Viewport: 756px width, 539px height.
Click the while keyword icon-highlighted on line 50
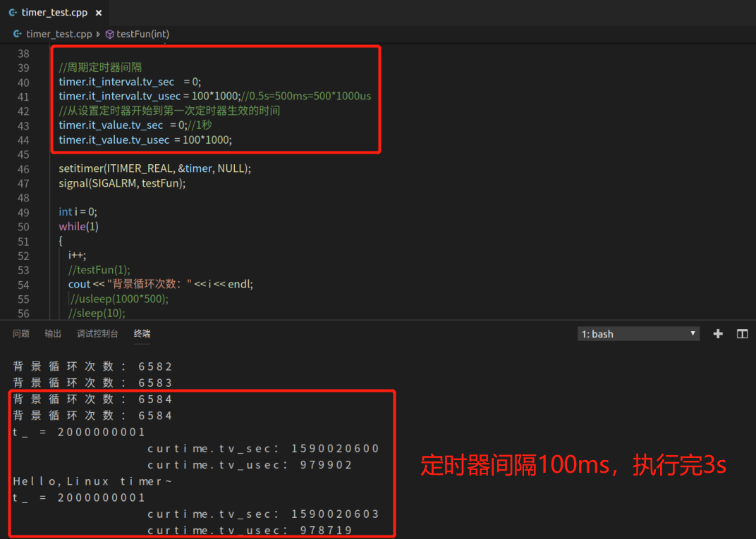pyautogui.click(x=70, y=225)
